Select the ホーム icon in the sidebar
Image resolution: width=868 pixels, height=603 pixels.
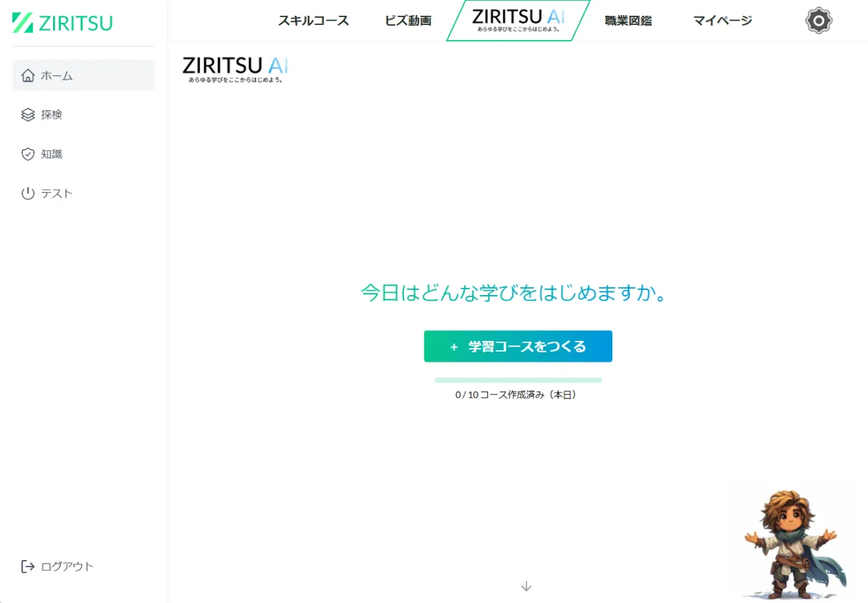coord(28,74)
